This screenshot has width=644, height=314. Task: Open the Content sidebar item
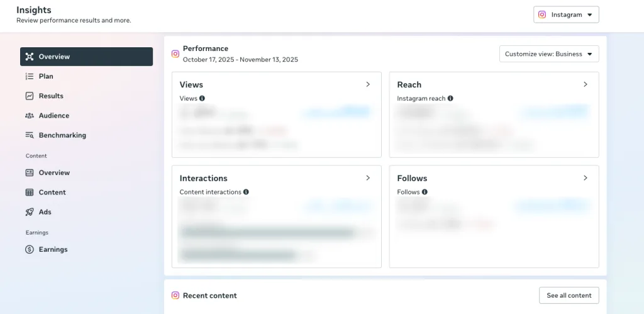tap(52, 193)
